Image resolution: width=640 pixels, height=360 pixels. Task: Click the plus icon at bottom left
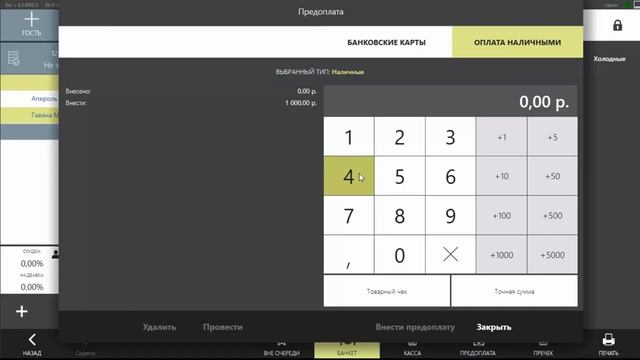(22, 311)
